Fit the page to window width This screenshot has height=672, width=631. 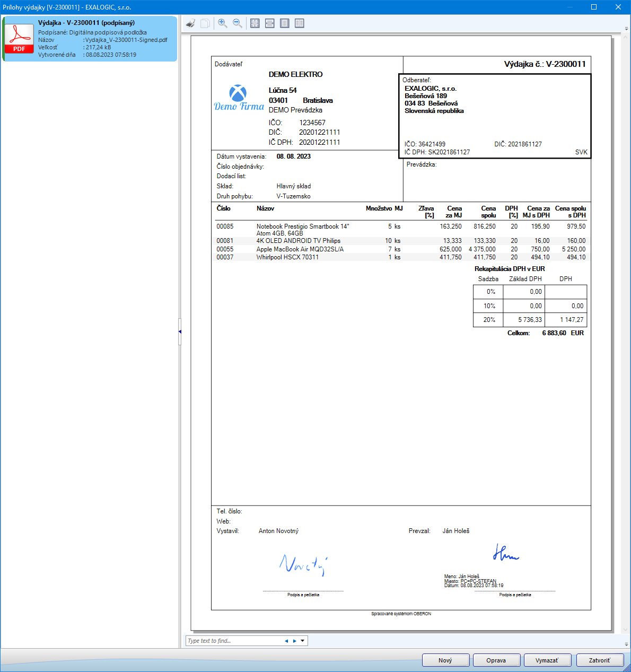point(270,23)
